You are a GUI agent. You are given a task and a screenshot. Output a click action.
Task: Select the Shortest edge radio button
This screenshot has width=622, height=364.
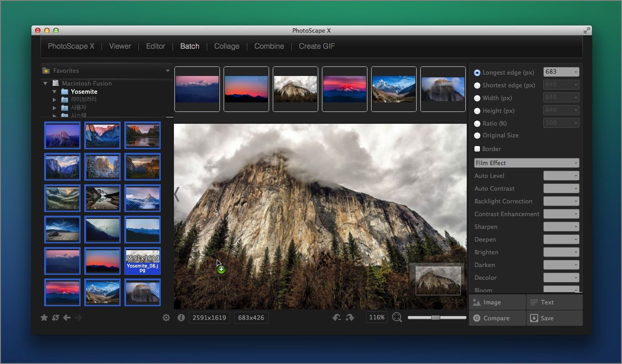pos(477,85)
